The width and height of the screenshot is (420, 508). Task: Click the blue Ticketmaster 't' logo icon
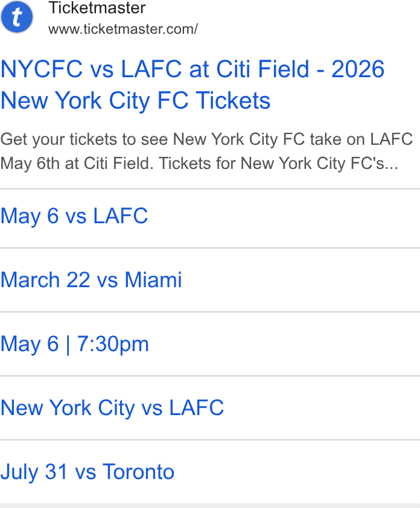[x=17, y=17]
